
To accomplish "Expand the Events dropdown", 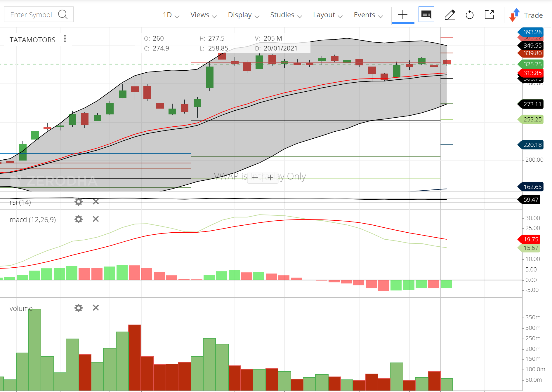I will 368,15.
